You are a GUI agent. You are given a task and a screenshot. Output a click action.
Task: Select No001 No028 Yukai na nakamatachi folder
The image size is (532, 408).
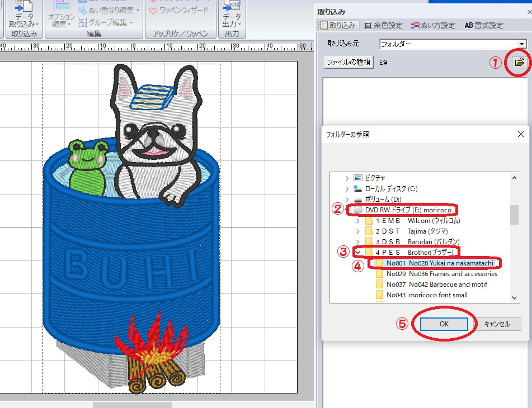pos(435,263)
